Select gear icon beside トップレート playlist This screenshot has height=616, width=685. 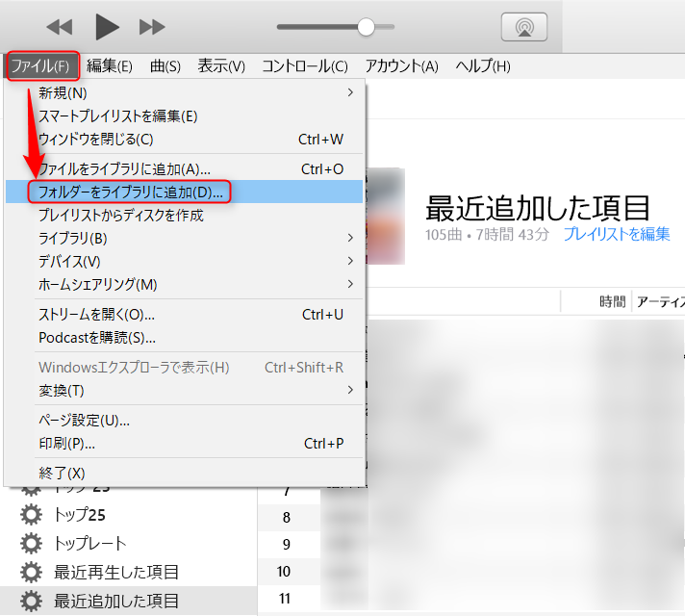click(x=32, y=543)
